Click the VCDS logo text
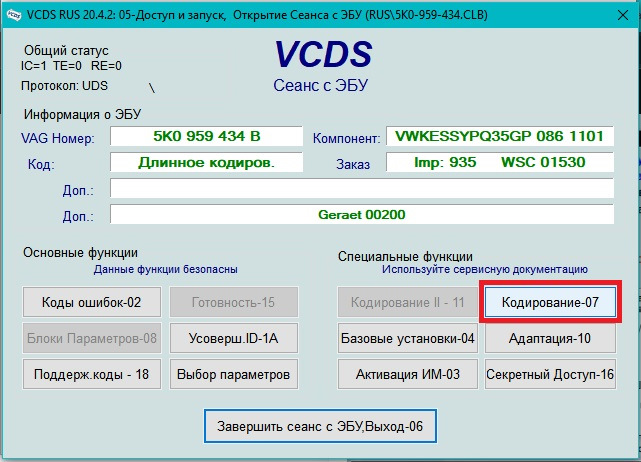The height and width of the screenshot is (462, 641). (x=323, y=54)
